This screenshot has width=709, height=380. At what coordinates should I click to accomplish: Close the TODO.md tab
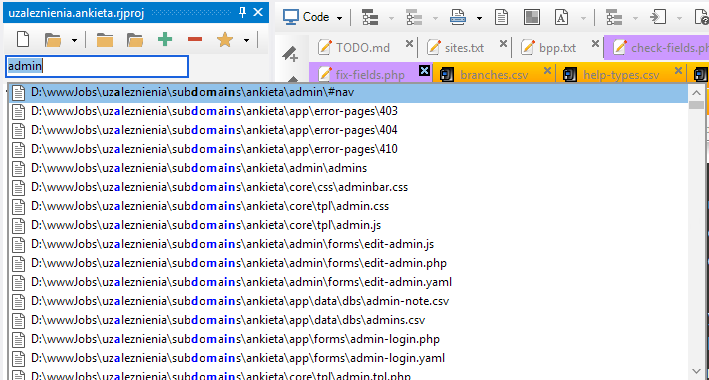click(x=409, y=44)
